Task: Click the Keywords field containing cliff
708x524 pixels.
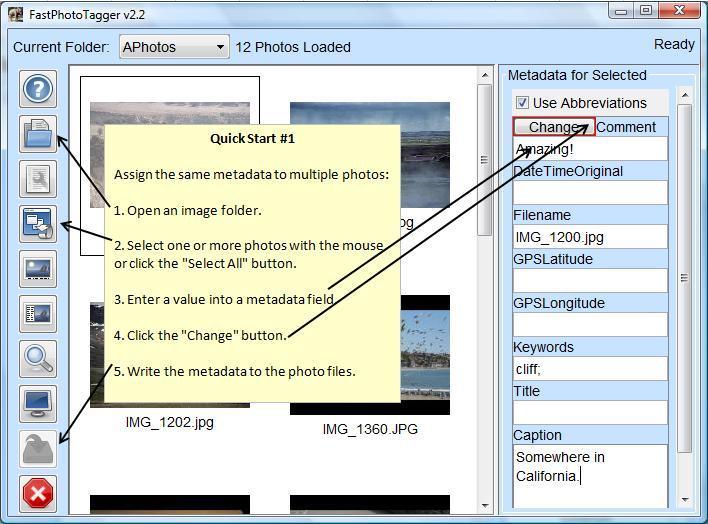Action: click(x=590, y=369)
